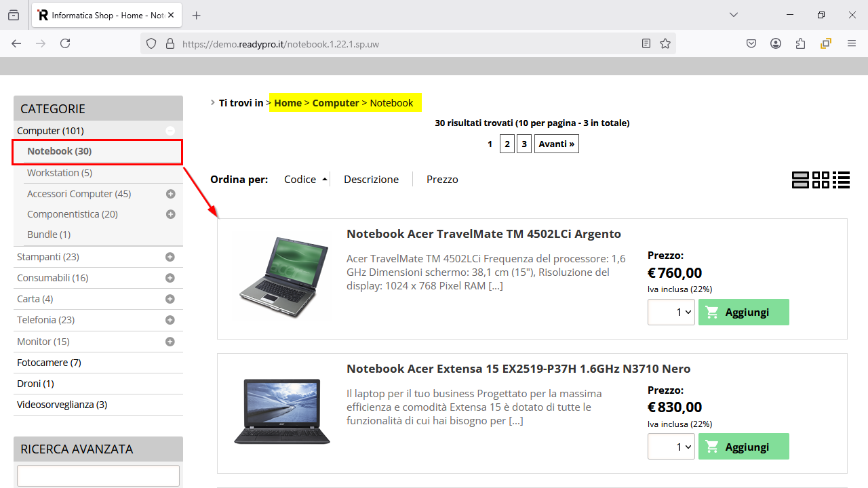868x488 pixels.
Task: Go to results page 2
Action: (x=507, y=144)
